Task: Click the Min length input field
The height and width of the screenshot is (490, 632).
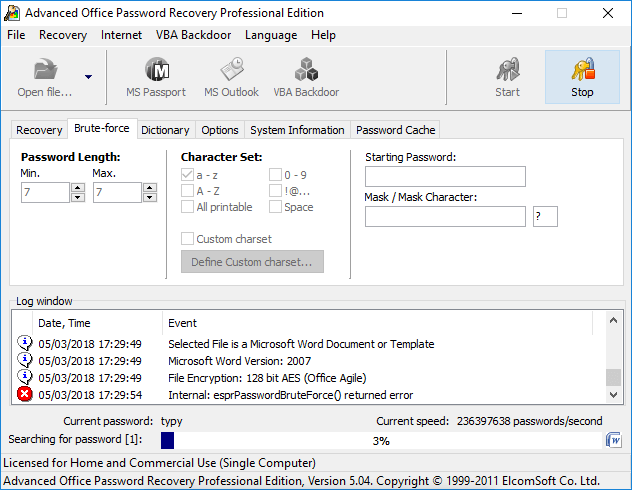Action: coord(46,192)
